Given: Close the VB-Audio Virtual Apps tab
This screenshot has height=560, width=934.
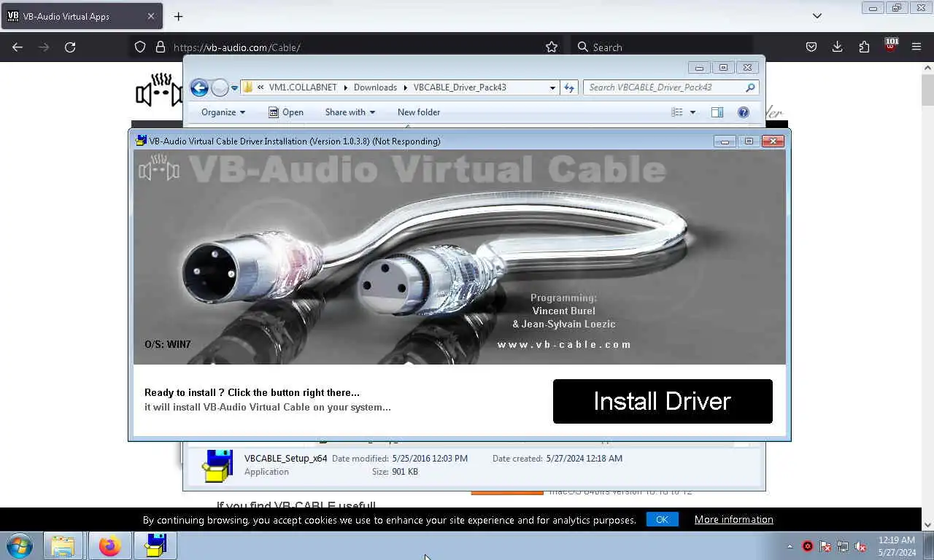Looking at the screenshot, I should (x=151, y=16).
